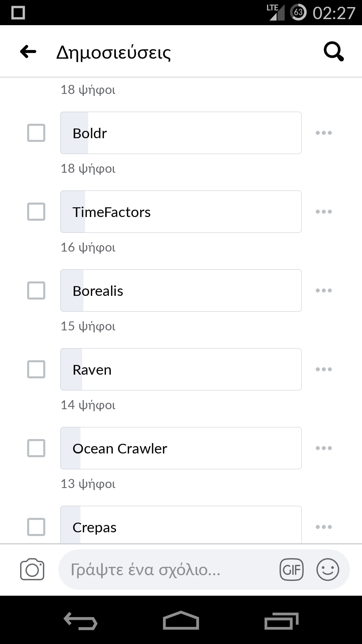Choose the Ocean Crawler poll option
The height and width of the screenshot is (644, 362).
[181, 448]
